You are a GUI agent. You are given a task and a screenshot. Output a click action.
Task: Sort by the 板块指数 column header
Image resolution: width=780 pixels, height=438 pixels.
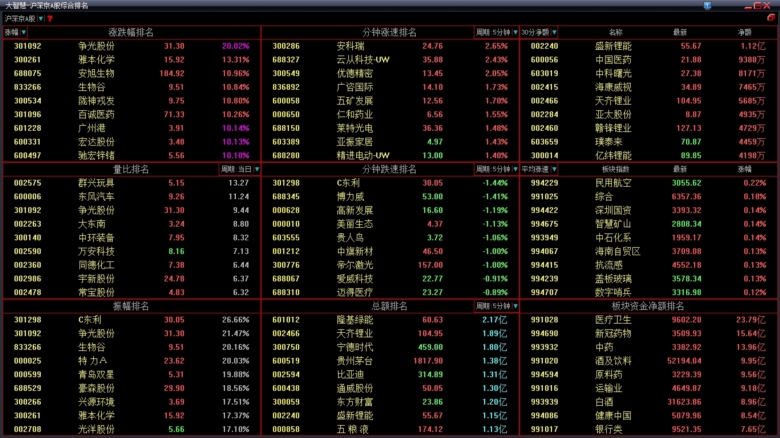click(615, 169)
